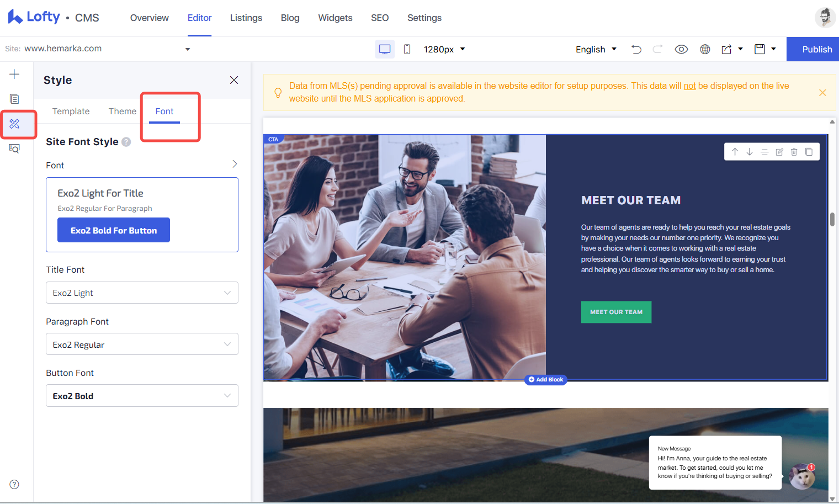Image resolution: width=839 pixels, height=504 pixels.
Task: Select the CTA block label tag
Action: pyautogui.click(x=273, y=139)
